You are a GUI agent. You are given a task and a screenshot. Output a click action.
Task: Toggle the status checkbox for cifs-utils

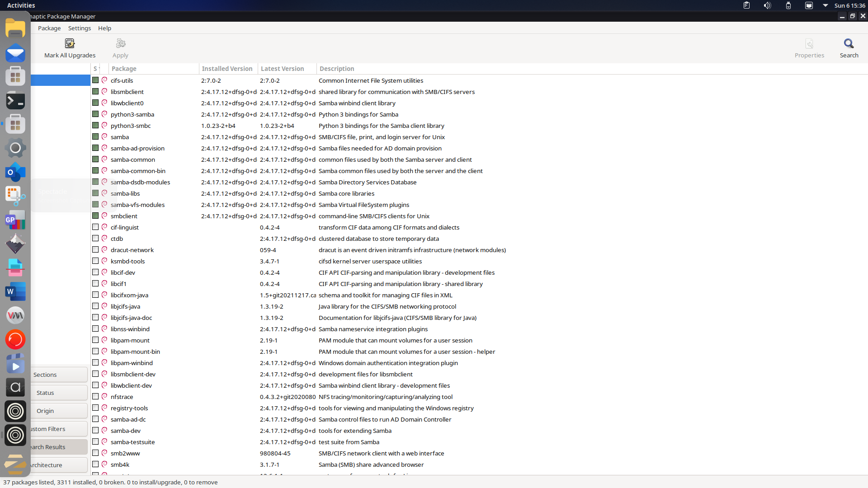point(95,80)
